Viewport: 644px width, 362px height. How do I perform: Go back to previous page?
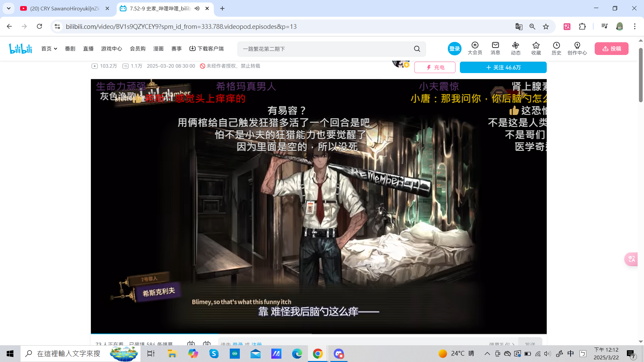point(9,26)
